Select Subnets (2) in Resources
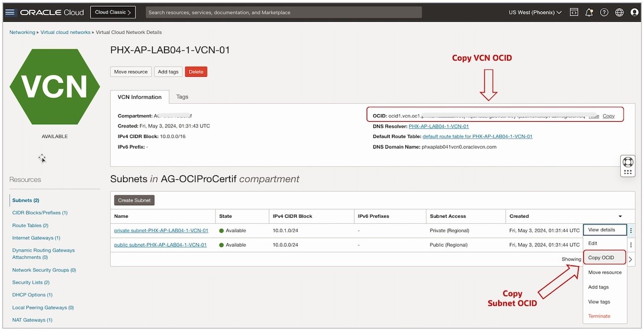 [26, 201]
